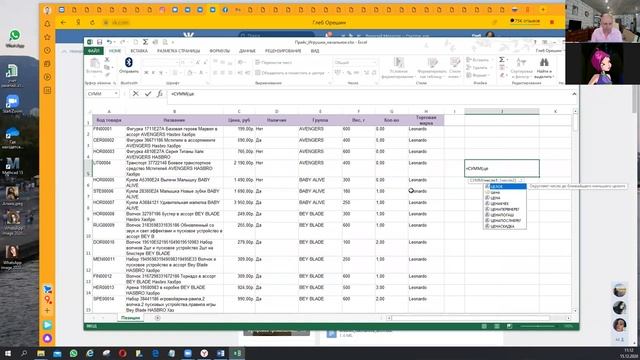Add a new sheet with plus button
640x360 pixels.
pos(158,318)
